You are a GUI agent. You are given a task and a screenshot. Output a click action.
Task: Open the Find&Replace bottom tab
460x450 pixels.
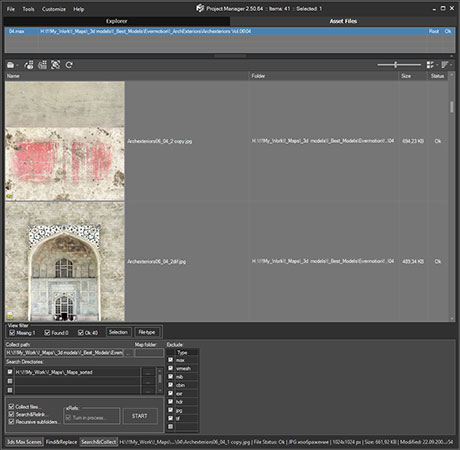tap(61, 442)
